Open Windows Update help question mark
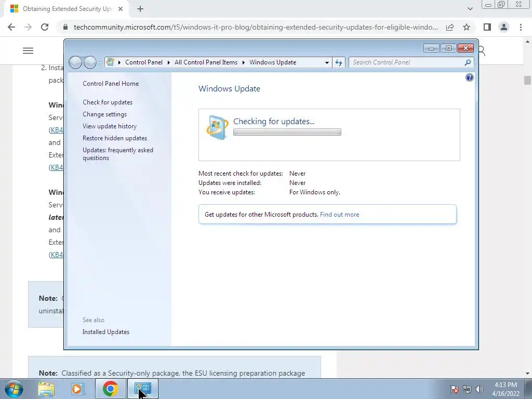532x399 pixels. click(470, 78)
